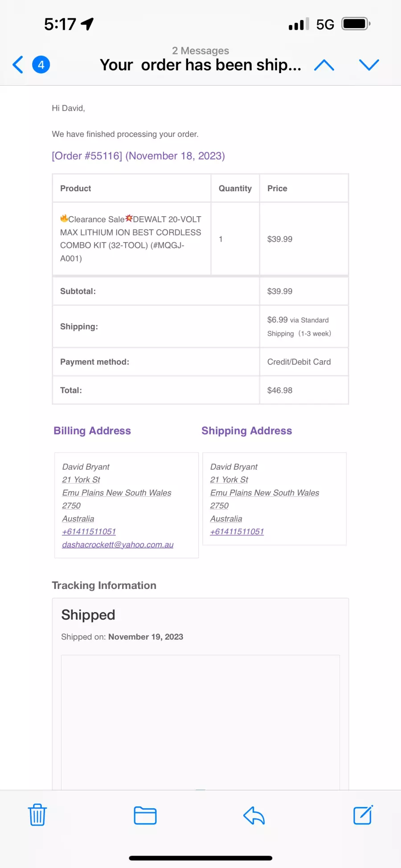Tap the 2 Messages thread label
Screen dimensions: 401x868
[x=200, y=50]
